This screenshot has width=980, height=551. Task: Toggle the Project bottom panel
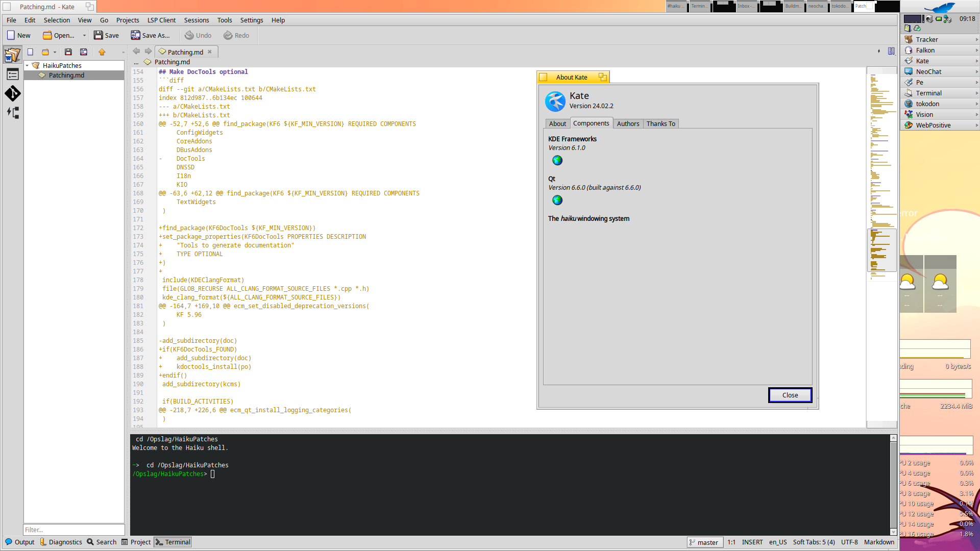tap(136, 542)
